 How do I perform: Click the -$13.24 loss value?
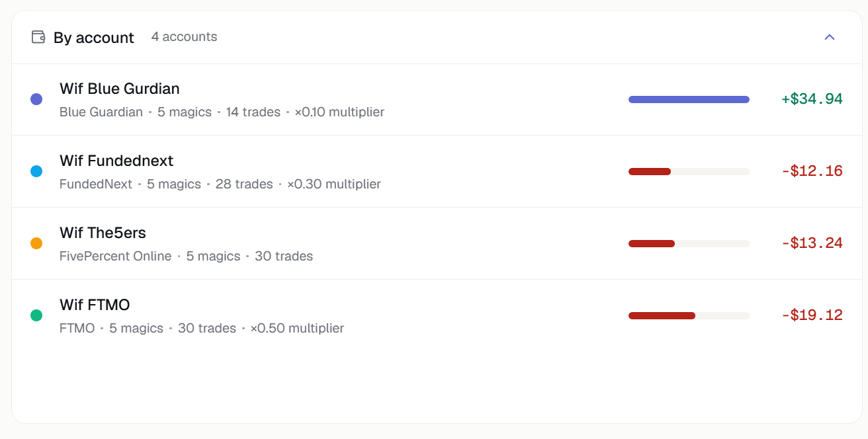812,243
